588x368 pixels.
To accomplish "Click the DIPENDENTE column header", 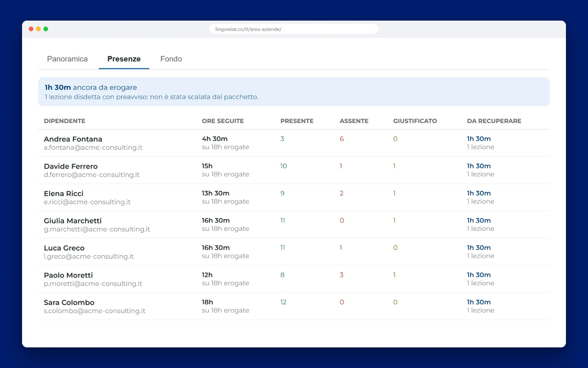I will point(65,121).
